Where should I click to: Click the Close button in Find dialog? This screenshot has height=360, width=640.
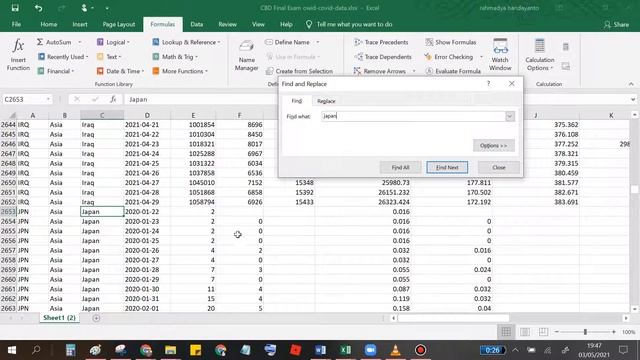click(x=499, y=167)
